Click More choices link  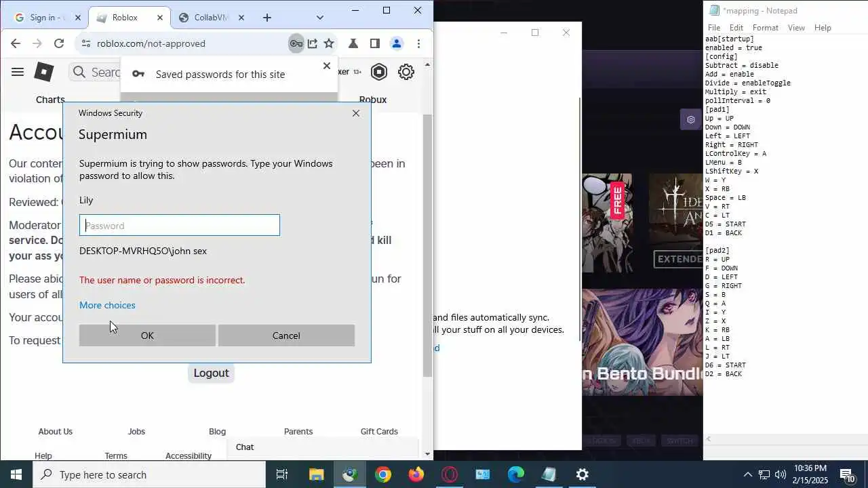(107, 305)
